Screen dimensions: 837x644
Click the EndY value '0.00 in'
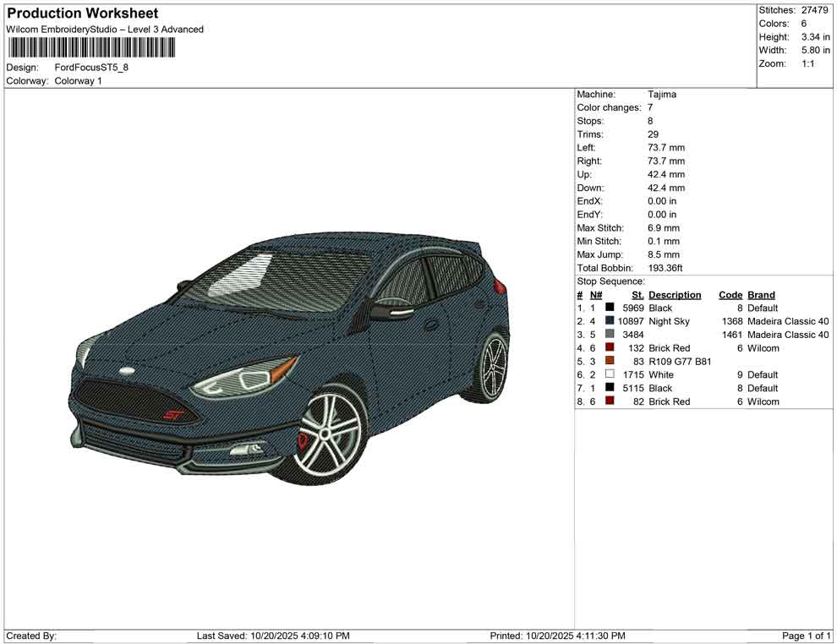click(x=662, y=215)
